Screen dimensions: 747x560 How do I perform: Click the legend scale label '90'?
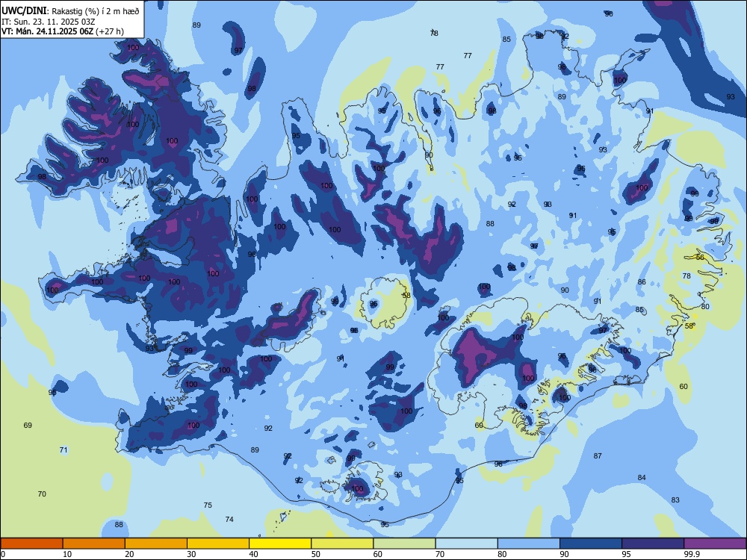coord(563,554)
